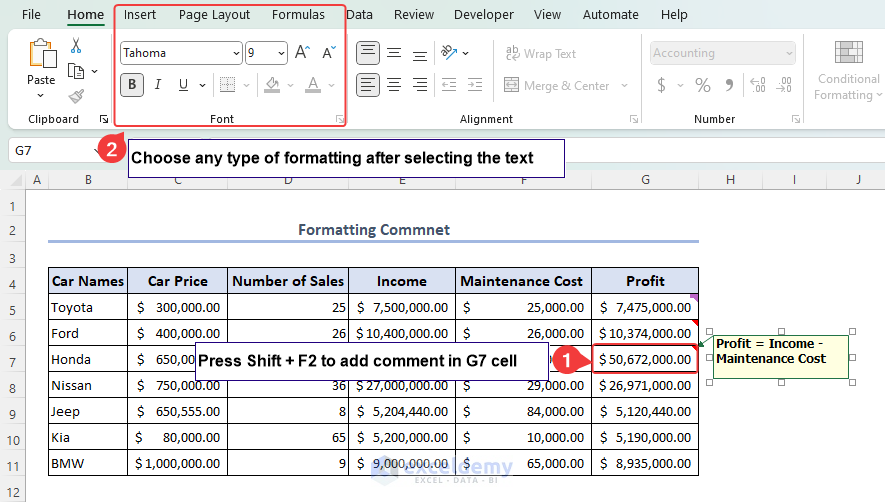The image size is (885, 502).
Task: Align text right
Action: pos(419,85)
